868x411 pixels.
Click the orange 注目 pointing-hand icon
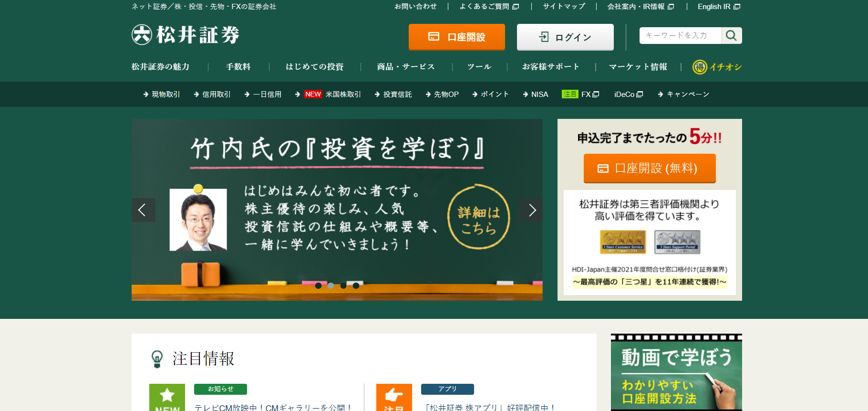(x=394, y=397)
